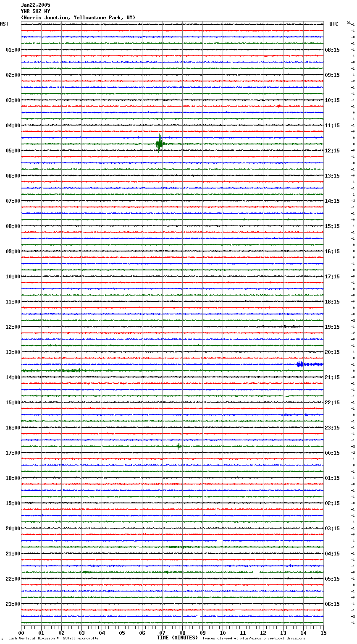Select the 23:00 MST hour label

pyautogui.click(x=13, y=604)
